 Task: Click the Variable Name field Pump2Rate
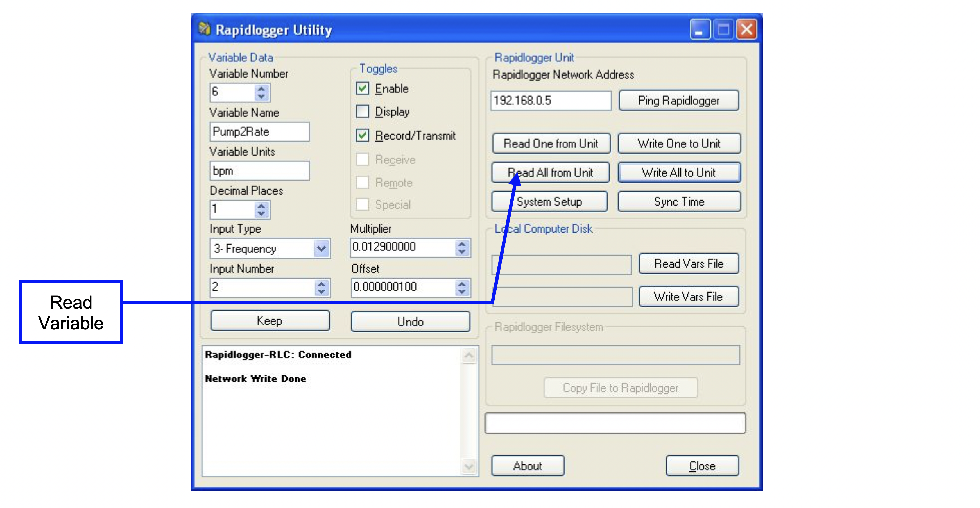click(259, 131)
